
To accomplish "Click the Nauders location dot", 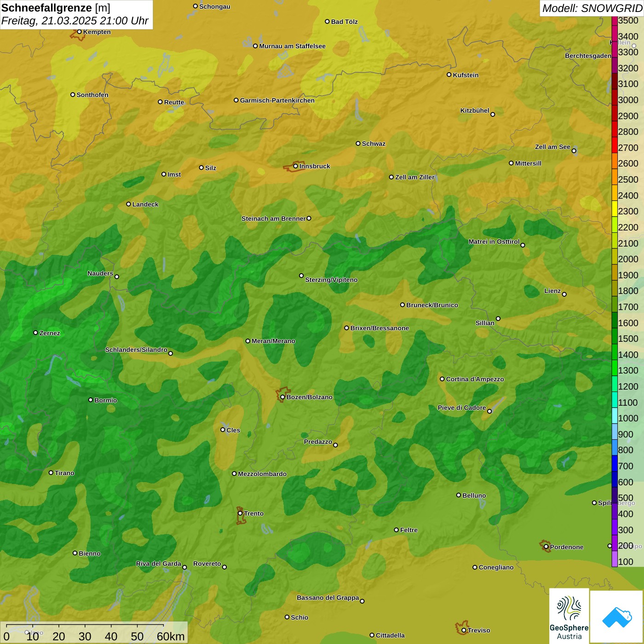I will (x=117, y=276).
